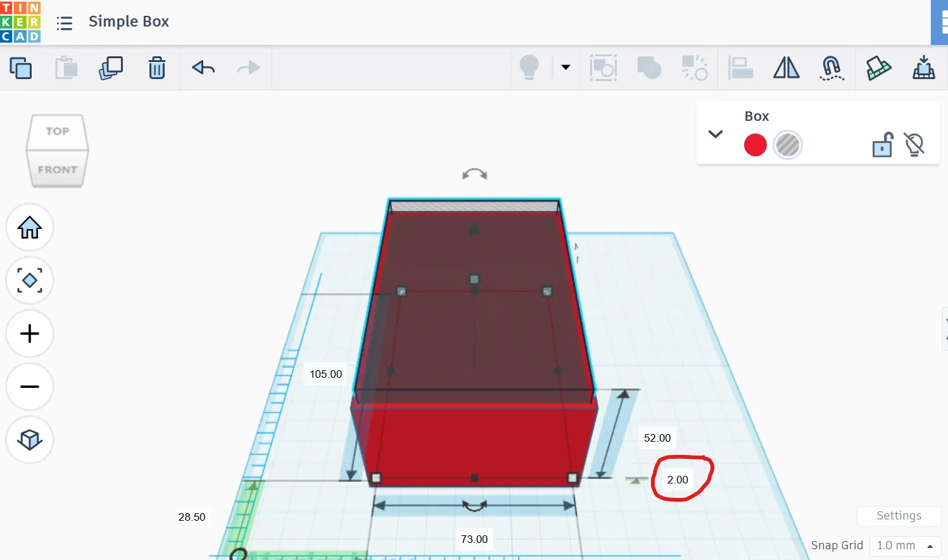Image resolution: width=948 pixels, height=560 pixels.
Task: Click the TOP face of the view cube
Action: (57, 132)
